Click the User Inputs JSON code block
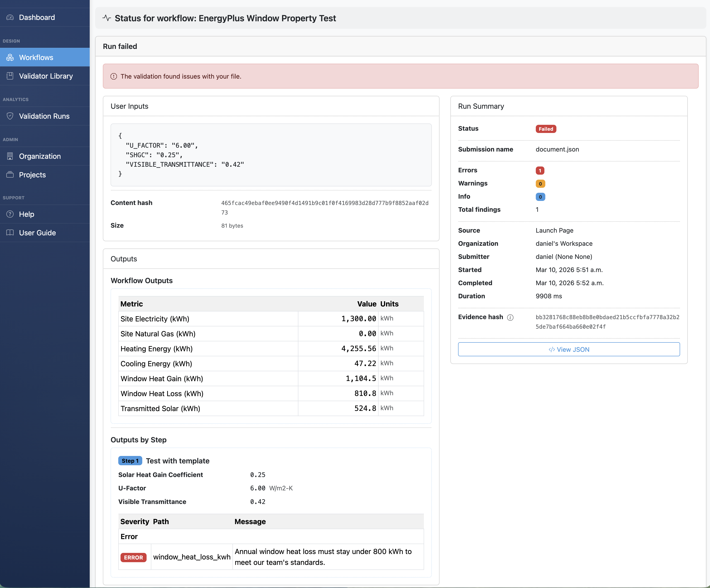Screen dimensions: 710x588 271,155
